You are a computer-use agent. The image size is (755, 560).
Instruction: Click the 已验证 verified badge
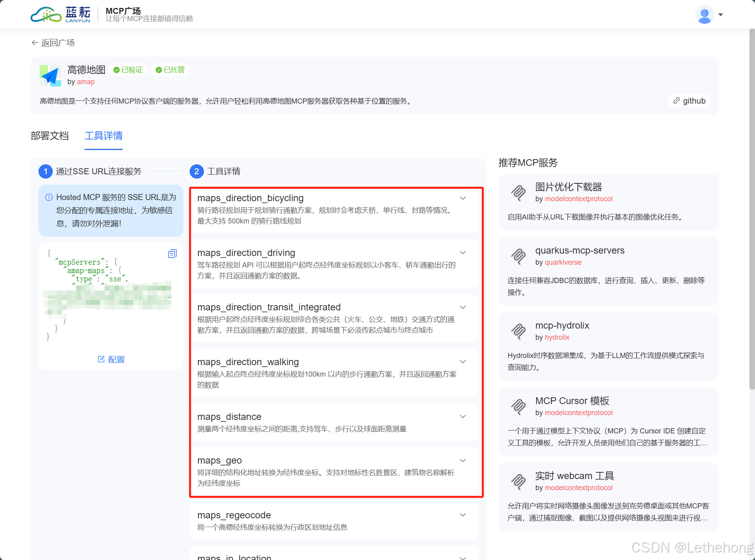[x=128, y=70]
